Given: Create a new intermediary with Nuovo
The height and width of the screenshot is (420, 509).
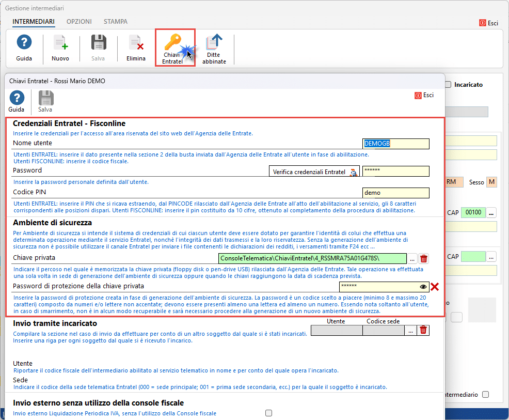Looking at the screenshot, I should [60, 48].
